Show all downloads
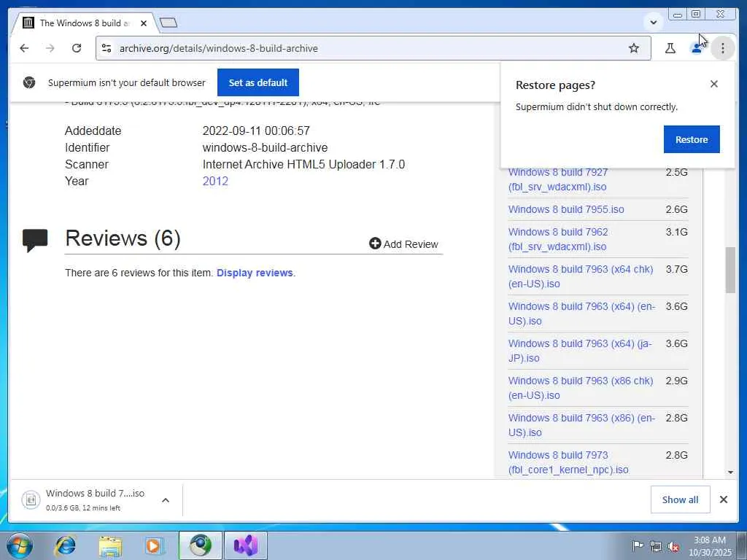Image resolution: width=747 pixels, height=560 pixels. click(680, 499)
